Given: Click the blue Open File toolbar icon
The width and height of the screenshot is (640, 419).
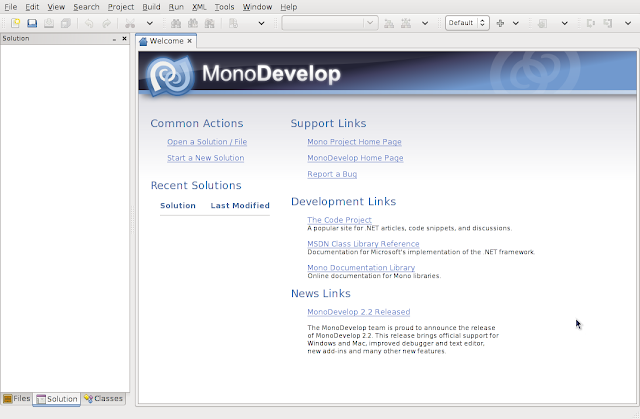Looking at the screenshot, I should [x=32, y=23].
